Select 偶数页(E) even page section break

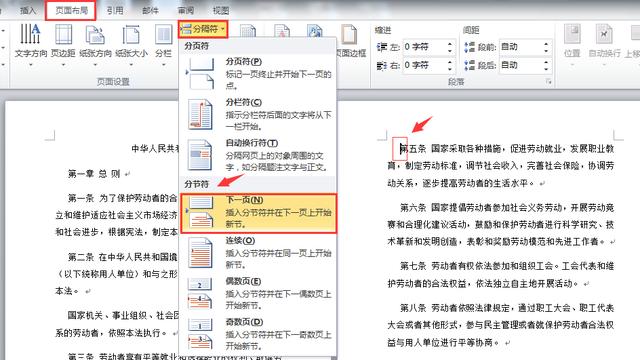[258, 293]
